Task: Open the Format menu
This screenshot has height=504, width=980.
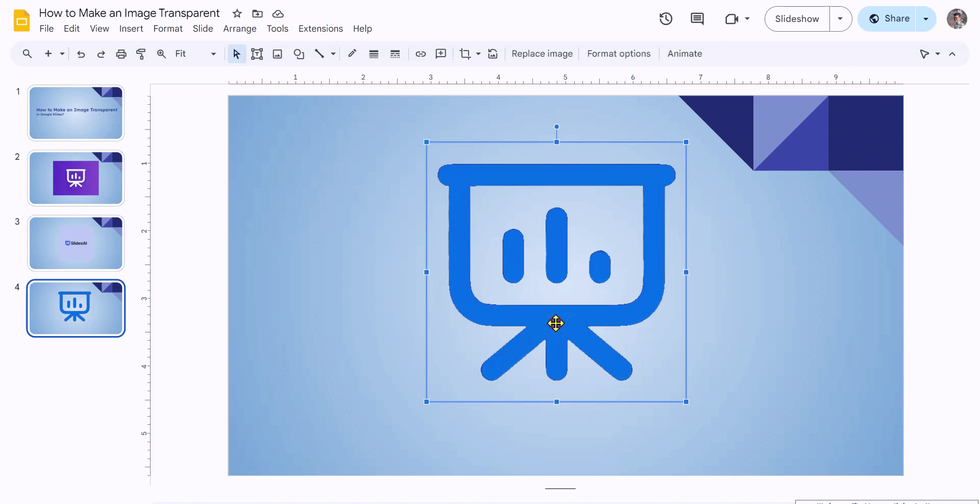Action: click(x=167, y=29)
